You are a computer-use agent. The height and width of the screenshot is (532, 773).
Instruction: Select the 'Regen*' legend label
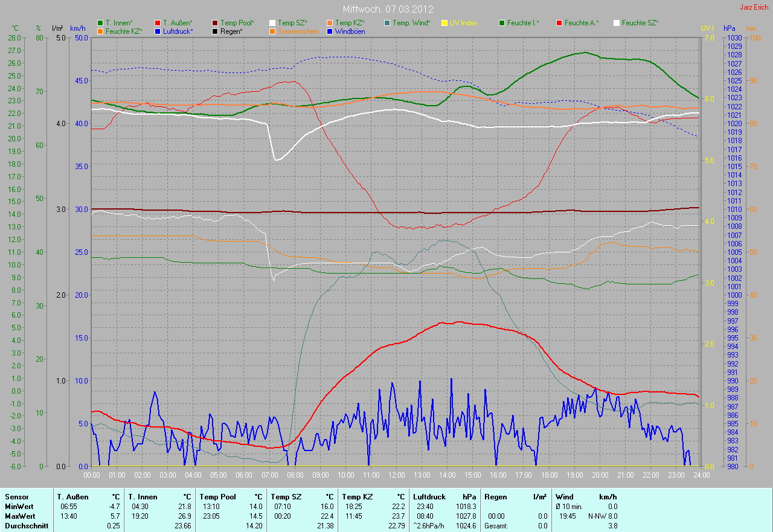pos(231,31)
